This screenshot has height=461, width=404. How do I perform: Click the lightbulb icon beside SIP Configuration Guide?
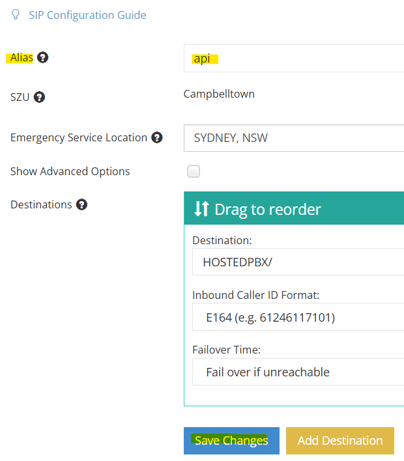tap(15, 15)
